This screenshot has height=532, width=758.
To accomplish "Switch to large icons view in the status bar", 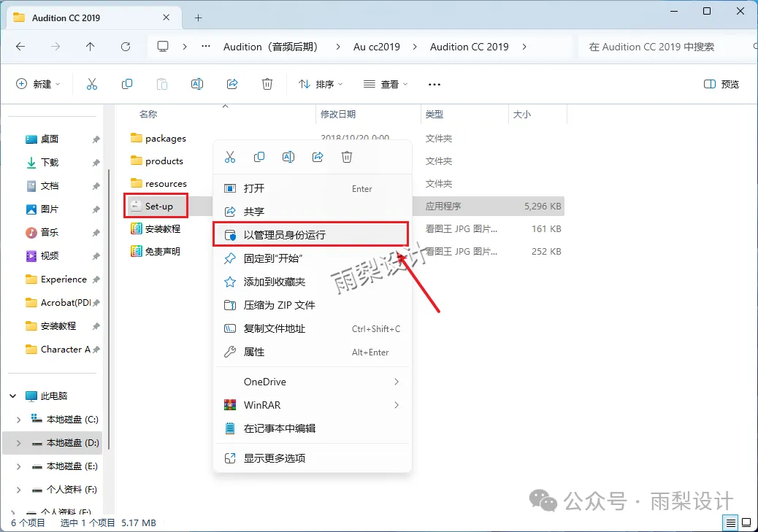I will point(746,523).
